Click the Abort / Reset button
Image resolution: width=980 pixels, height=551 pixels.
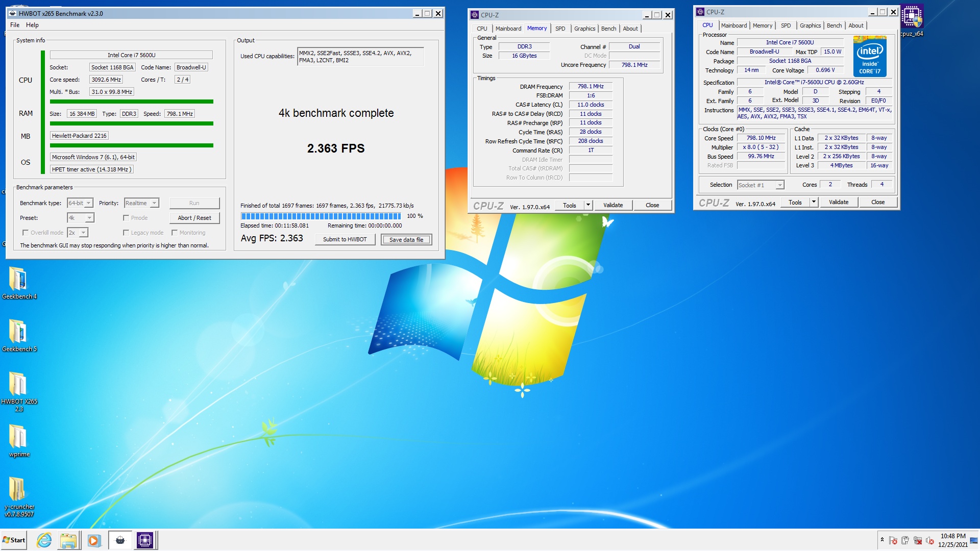point(194,218)
